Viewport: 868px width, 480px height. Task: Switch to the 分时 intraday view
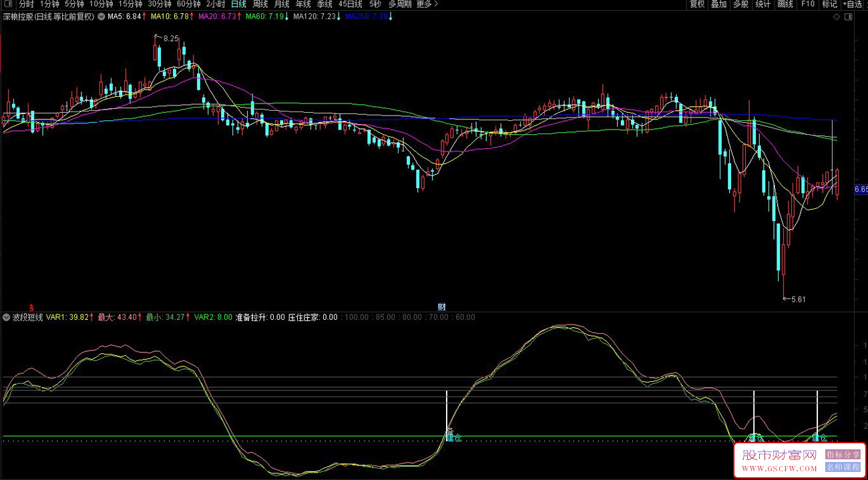[x=26, y=4]
